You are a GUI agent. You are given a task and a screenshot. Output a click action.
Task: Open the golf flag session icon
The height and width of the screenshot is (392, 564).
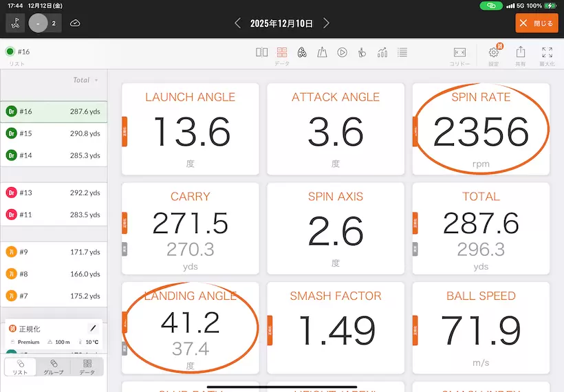(x=15, y=23)
